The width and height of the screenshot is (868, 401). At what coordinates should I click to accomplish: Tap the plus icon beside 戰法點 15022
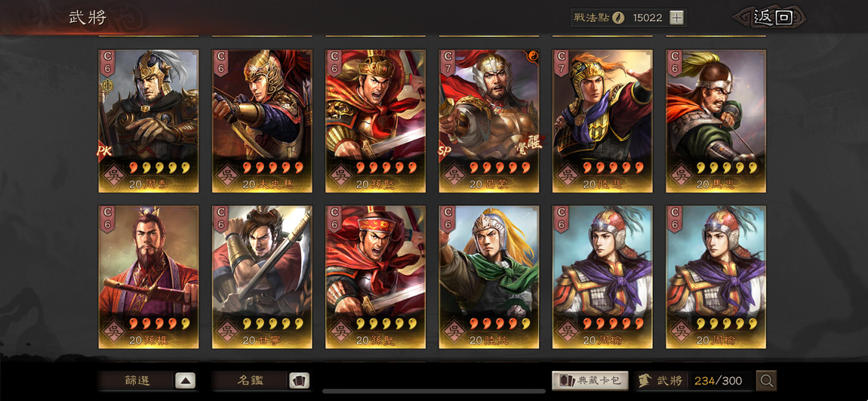click(676, 17)
